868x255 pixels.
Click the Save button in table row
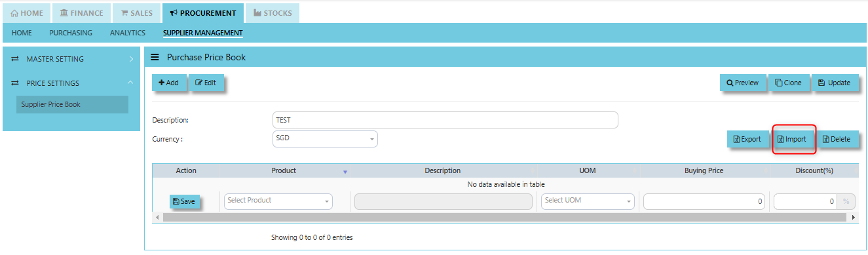185,202
